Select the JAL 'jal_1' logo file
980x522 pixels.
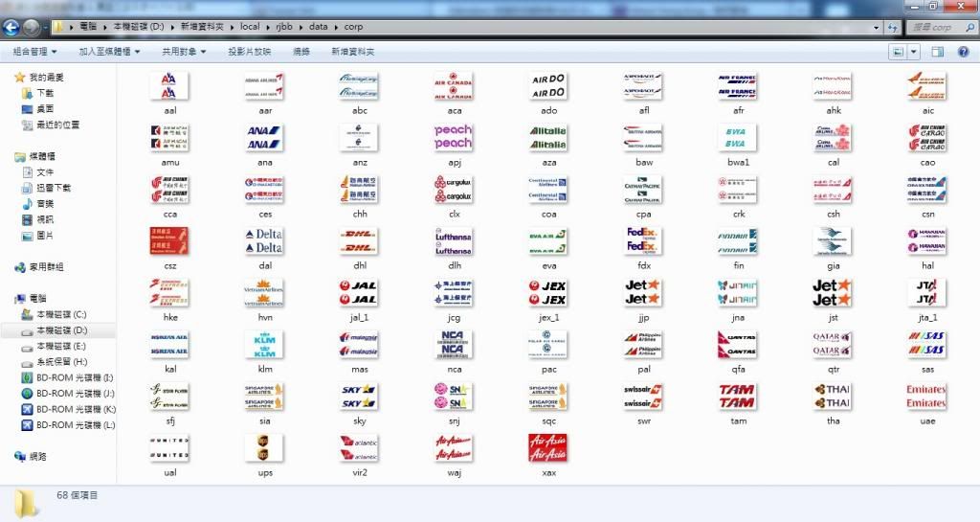(x=359, y=293)
